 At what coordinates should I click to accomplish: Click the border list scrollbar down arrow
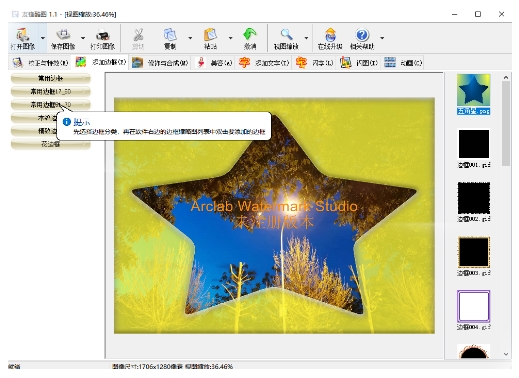(x=506, y=354)
